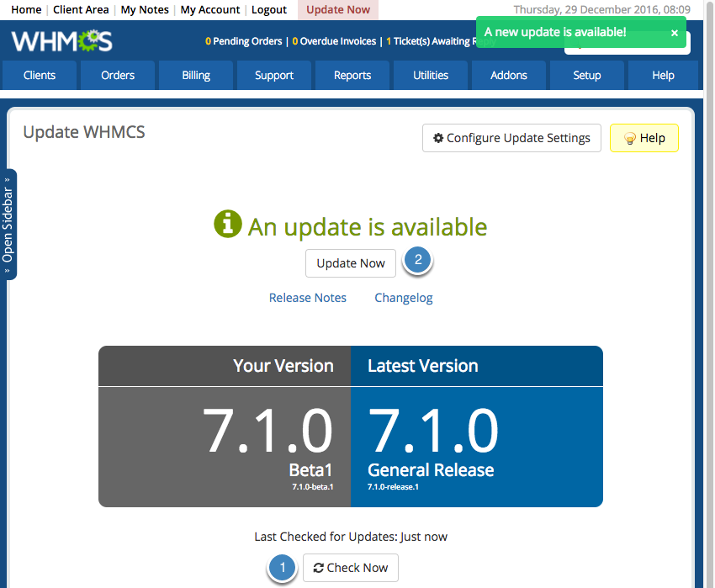The width and height of the screenshot is (715, 588).
Task: Open the Help menu in navigation bar
Action: coord(663,75)
